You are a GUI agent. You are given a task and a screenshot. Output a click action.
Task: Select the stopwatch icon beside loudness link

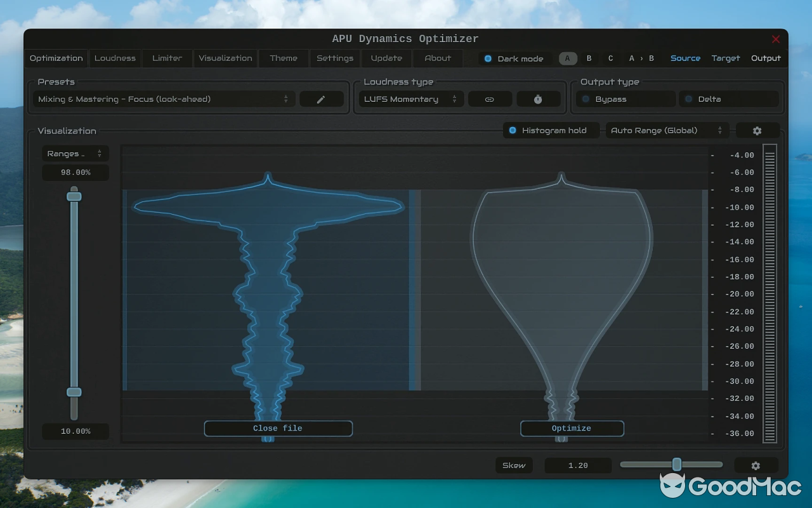(538, 99)
